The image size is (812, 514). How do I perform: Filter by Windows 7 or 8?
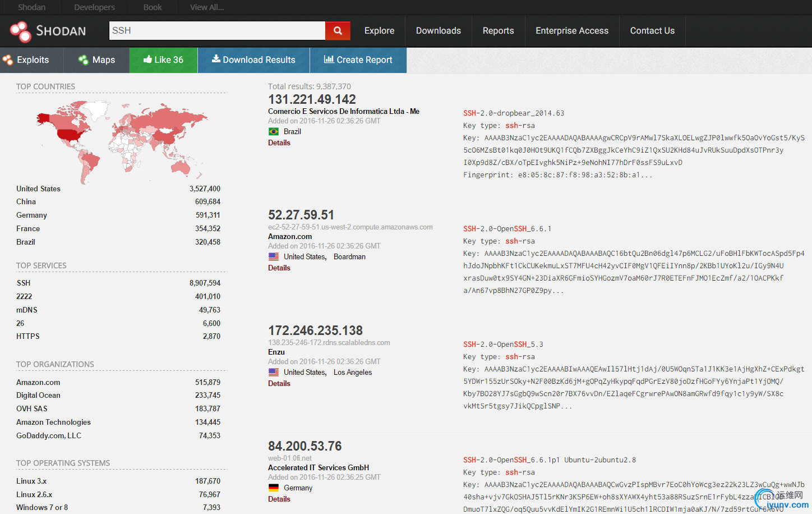[42, 507]
